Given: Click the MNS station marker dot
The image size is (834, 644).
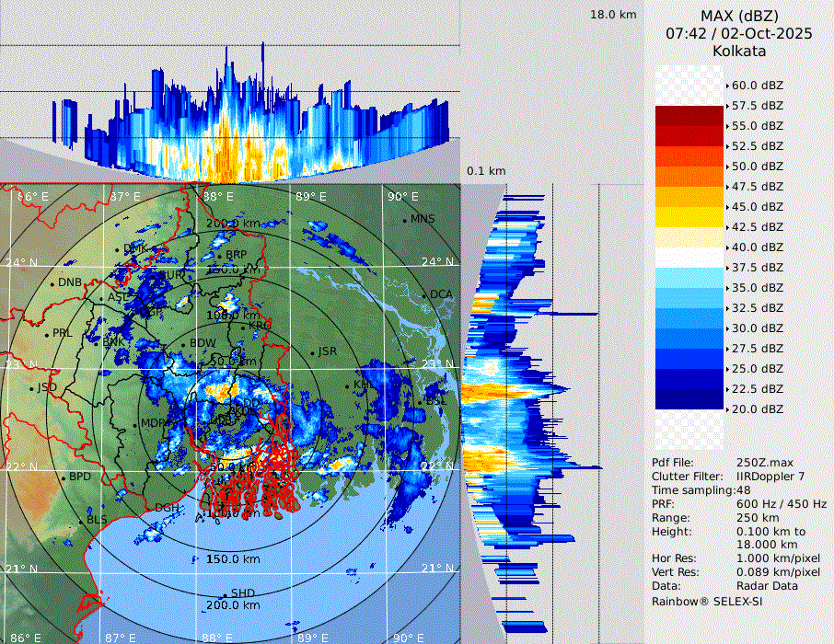Looking at the screenshot, I should click(405, 221).
